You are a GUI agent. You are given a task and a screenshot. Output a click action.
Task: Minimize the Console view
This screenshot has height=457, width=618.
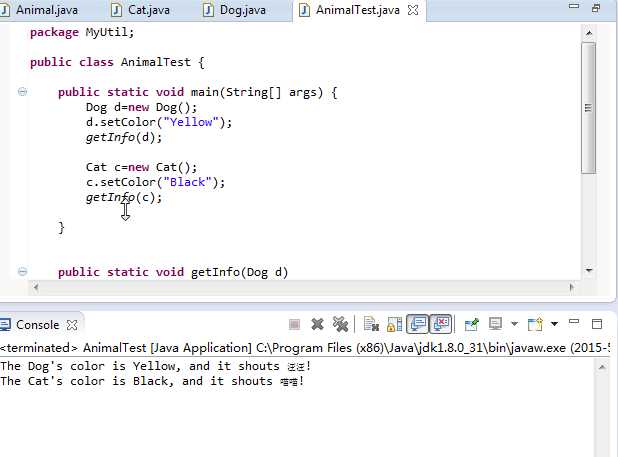574,322
